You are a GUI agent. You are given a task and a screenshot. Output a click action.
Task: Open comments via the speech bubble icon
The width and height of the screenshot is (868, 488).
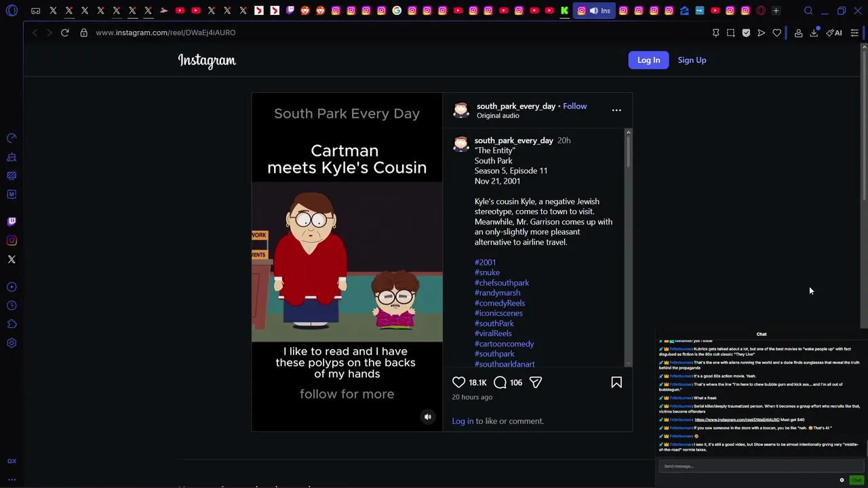tap(500, 382)
